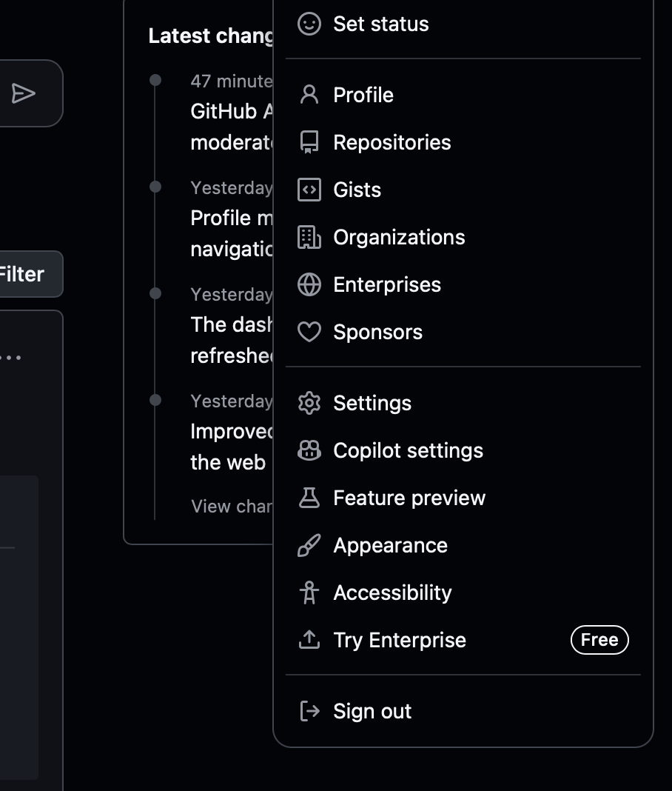Click the code square icon for Gists
672x791 pixels.
[309, 190]
